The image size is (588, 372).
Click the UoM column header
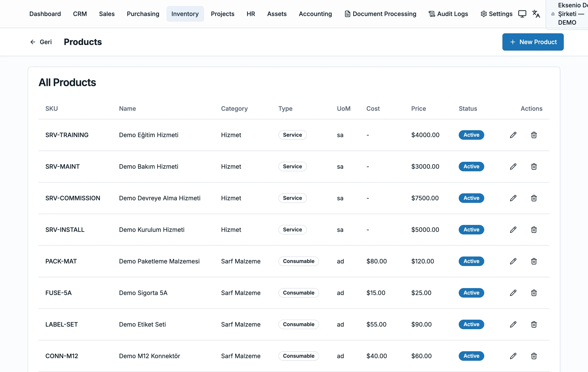(343, 108)
